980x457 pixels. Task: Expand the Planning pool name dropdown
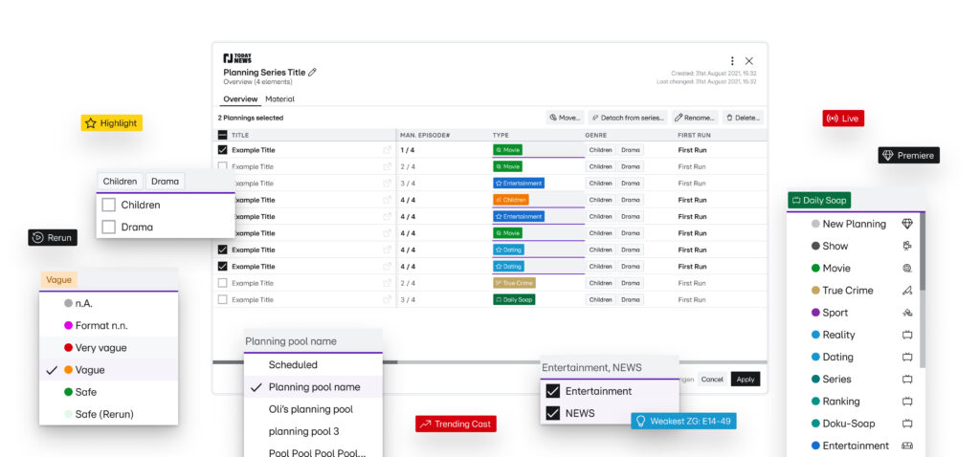(313, 341)
